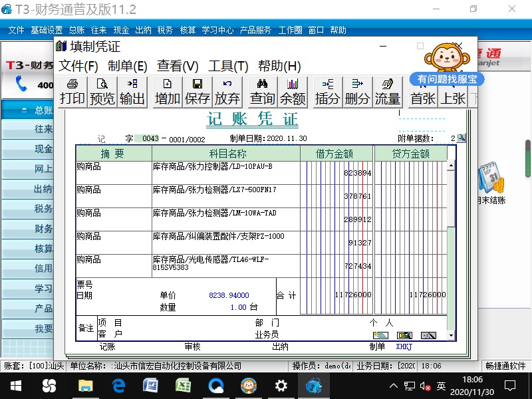
Task: Click the voucher table scroll up arrow
Action: (x=451, y=166)
